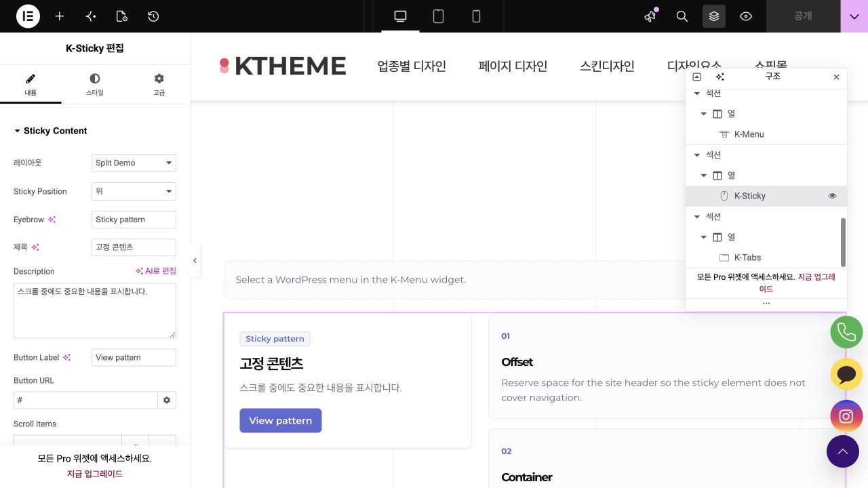The height and width of the screenshot is (488, 868).
Task: Switch to mobile phone responsive view
Action: 476,16
